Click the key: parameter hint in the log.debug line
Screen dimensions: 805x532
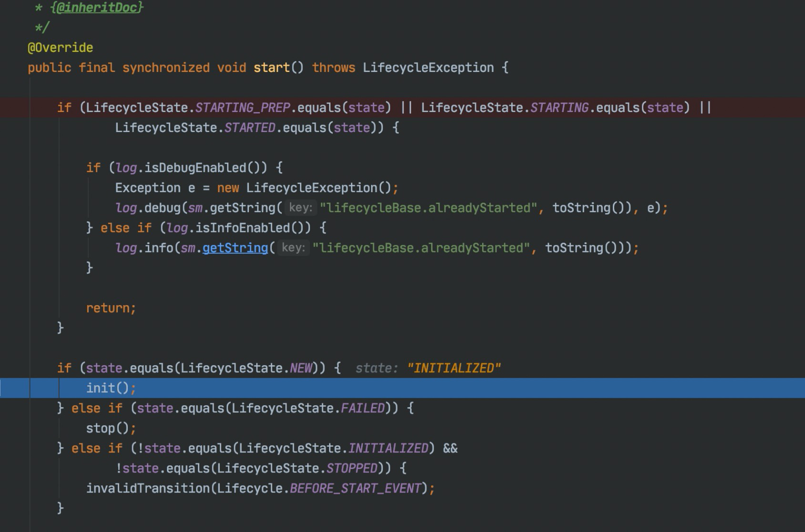click(300, 208)
